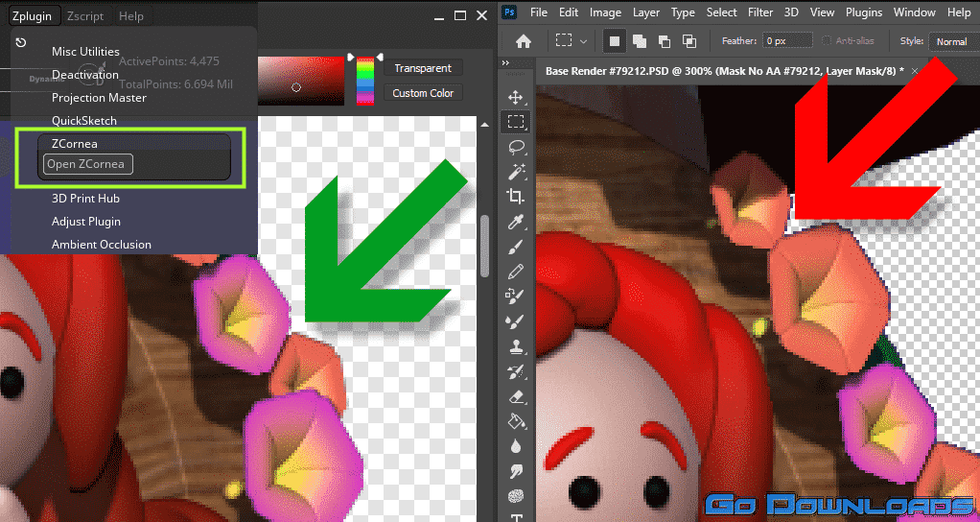Pick the Magic Wand tool
980x522 pixels.
point(516,172)
